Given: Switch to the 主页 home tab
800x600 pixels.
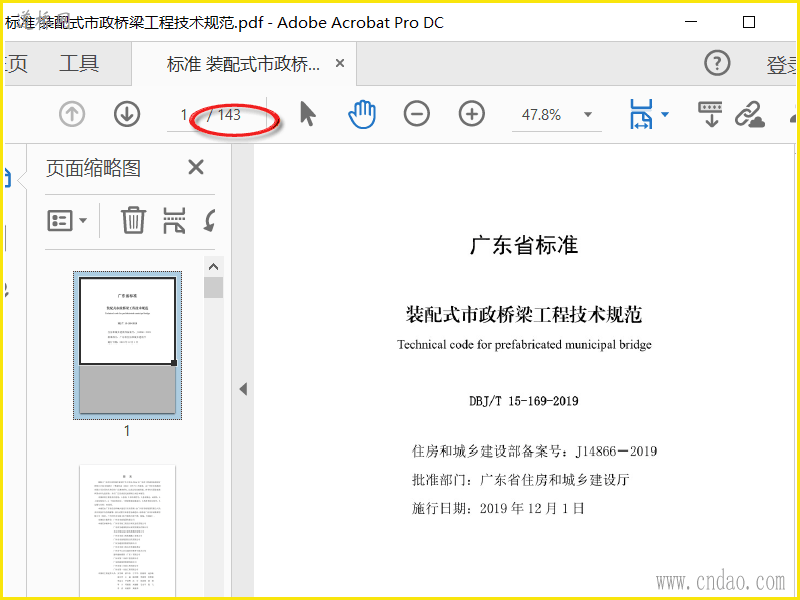Looking at the screenshot, I should (x=15, y=64).
